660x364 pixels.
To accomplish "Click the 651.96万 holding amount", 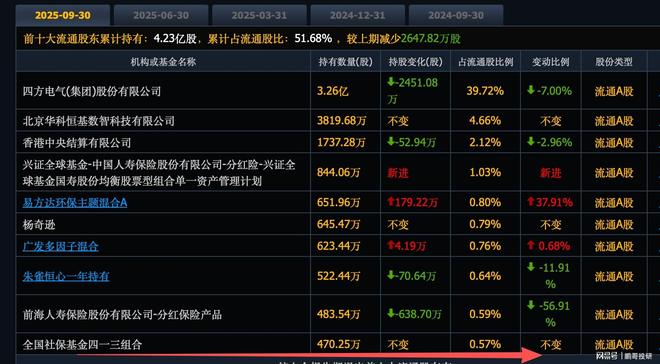I will (339, 202).
